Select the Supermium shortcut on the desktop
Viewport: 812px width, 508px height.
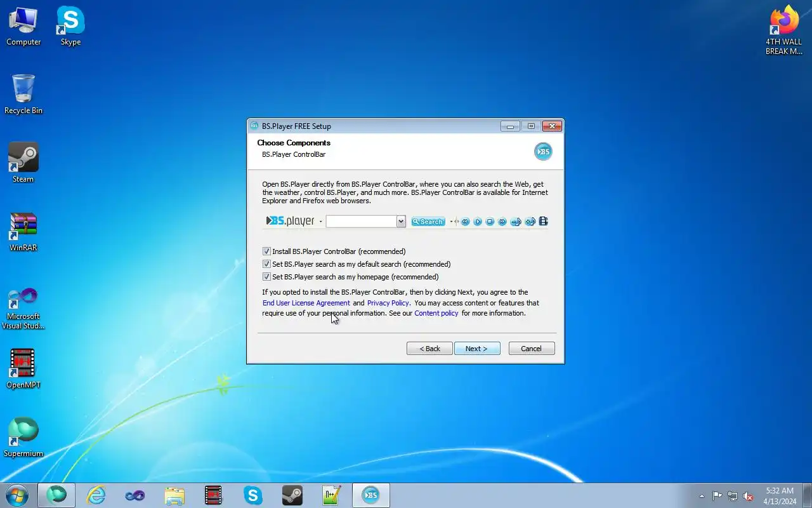click(23, 438)
